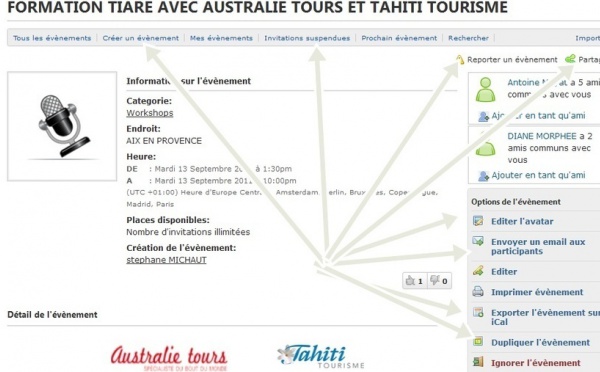Click add-friend icon under Antoine

[x=484, y=116]
